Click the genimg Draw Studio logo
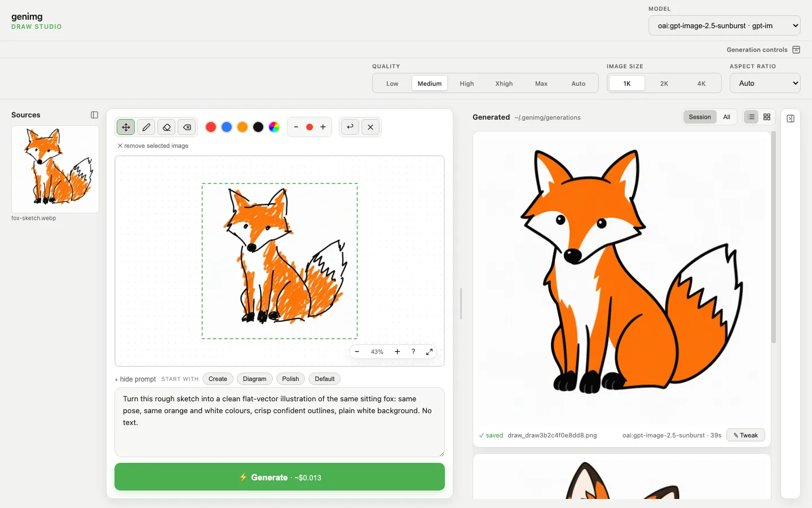812x508 pixels. click(36, 21)
